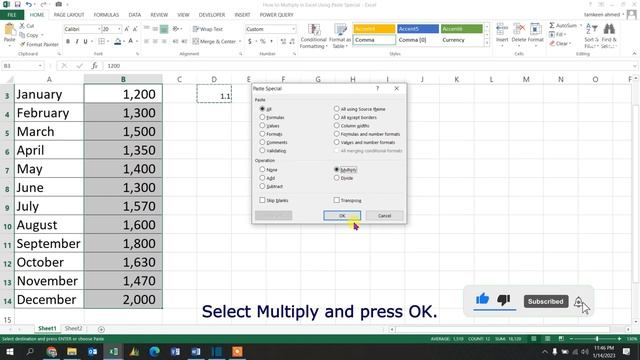This screenshot has height=360, width=640.
Task: Apply the blue Accent5 cell style
Action: point(418,29)
